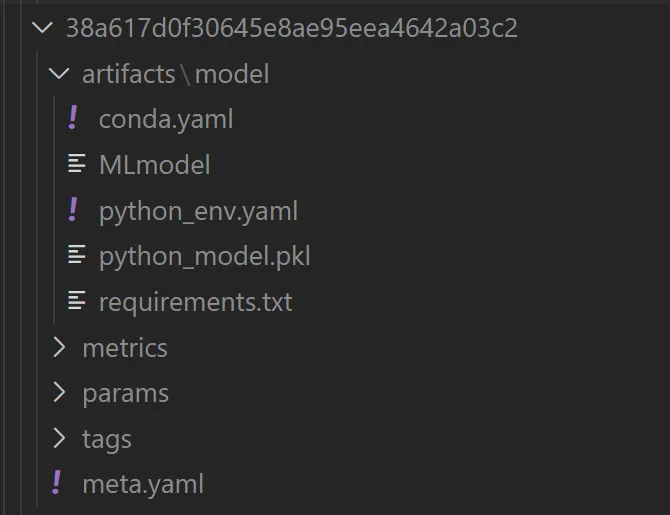Expand the tags folder arrow

tap(59, 438)
